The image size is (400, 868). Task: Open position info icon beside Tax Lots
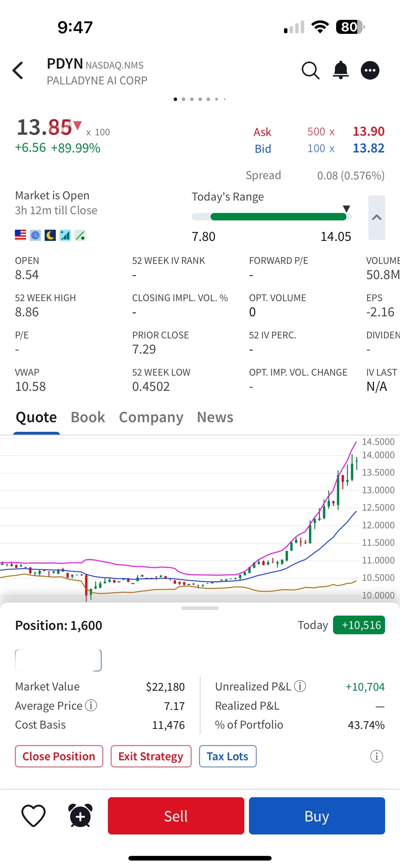click(x=376, y=756)
